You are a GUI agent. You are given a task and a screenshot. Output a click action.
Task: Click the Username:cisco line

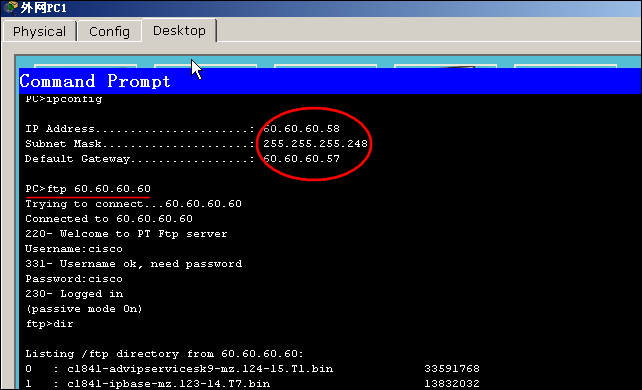[x=74, y=249]
